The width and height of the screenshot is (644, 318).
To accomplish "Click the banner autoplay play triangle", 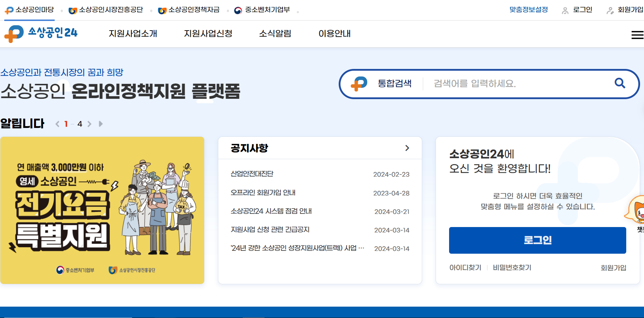I will 101,124.
